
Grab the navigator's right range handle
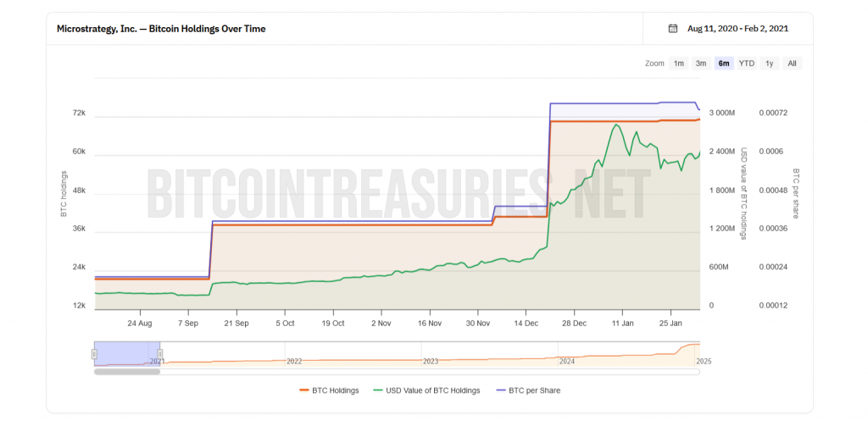(x=159, y=353)
